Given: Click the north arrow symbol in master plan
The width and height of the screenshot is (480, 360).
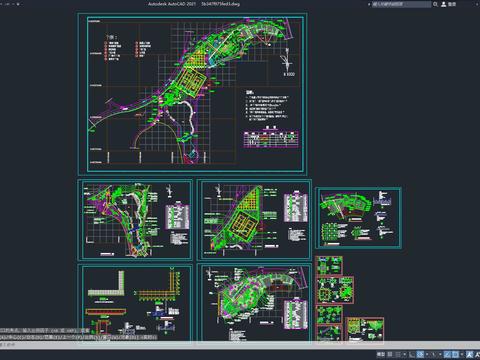Looking at the screenshot, I should [287, 63].
